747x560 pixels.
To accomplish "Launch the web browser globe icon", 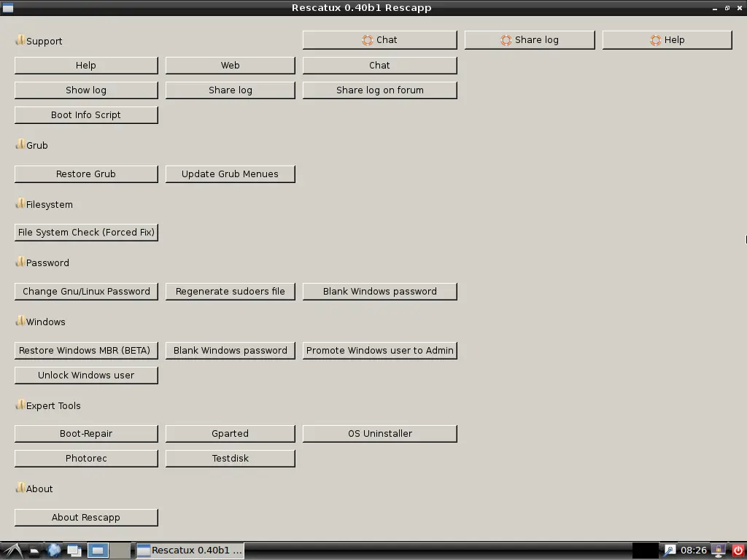I will click(x=54, y=551).
